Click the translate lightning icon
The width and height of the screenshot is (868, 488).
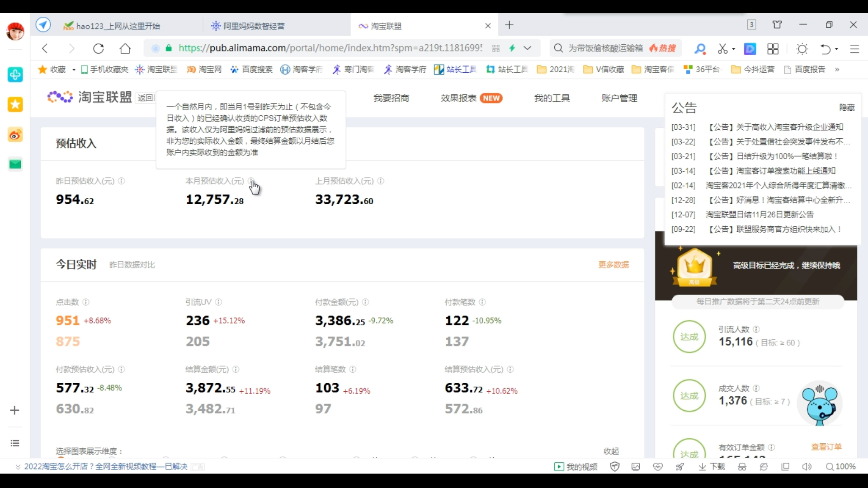(x=512, y=48)
